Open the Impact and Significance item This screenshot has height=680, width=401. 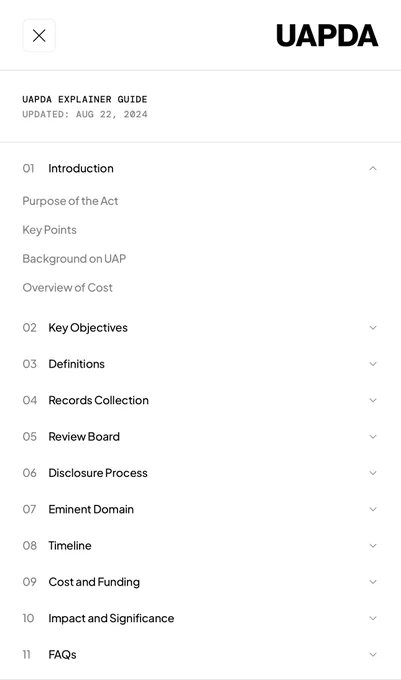(111, 618)
